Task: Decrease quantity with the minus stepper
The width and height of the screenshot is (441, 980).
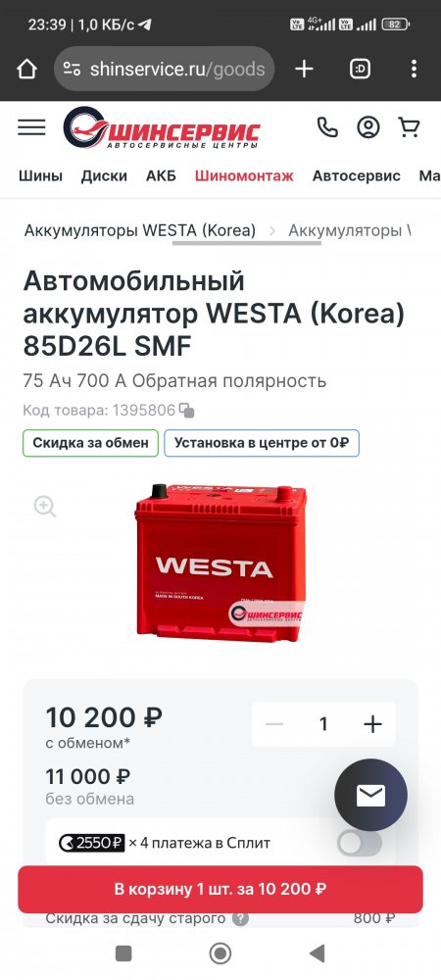Action: pos(274,724)
